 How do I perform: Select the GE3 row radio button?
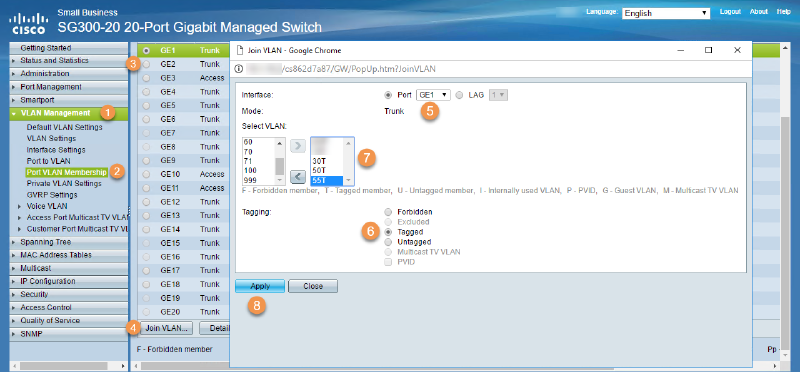[x=147, y=78]
